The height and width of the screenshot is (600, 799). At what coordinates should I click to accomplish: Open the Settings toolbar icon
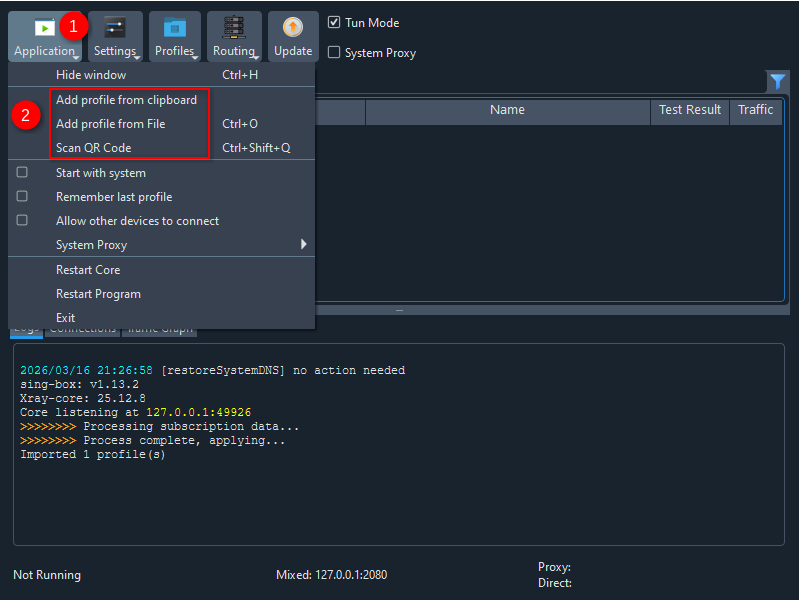(x=116, y=28)
